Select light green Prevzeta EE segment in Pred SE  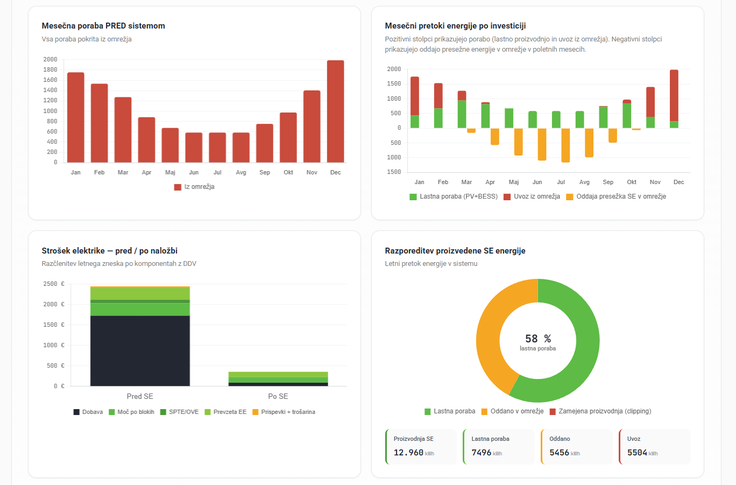(x=140, y=293)
